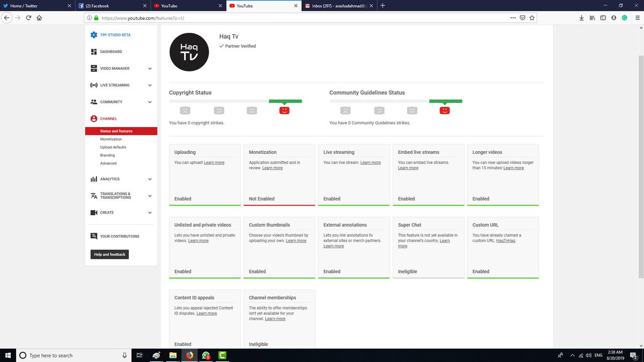Screen dimensions: 644x362
Task: Open the Dashboard sidebar item
Action: coord(111,51)
